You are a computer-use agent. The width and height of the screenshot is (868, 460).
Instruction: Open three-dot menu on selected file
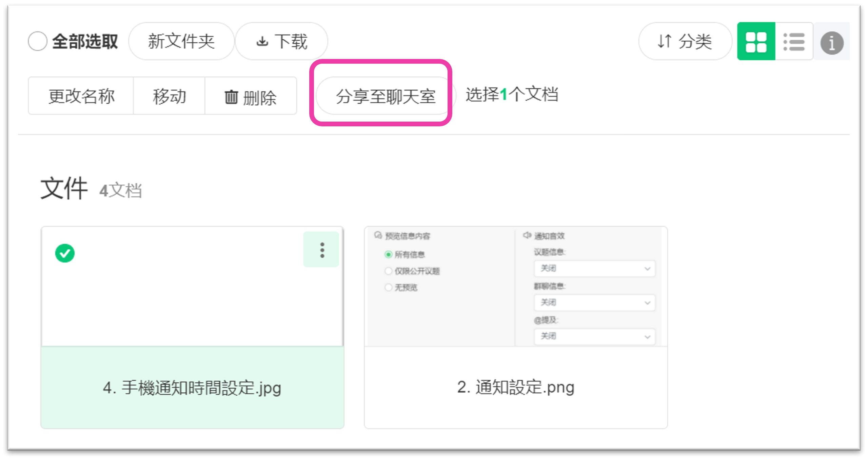coord(322,250)
